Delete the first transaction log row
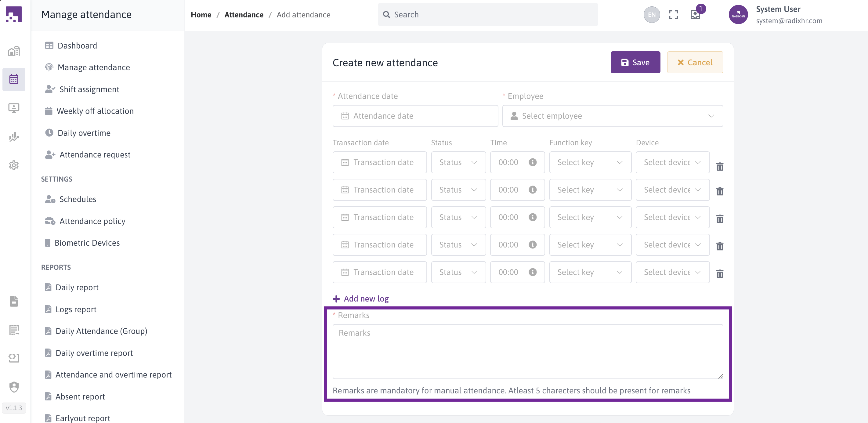The height and width of the screenshot is (423, 868). (719, 166)
